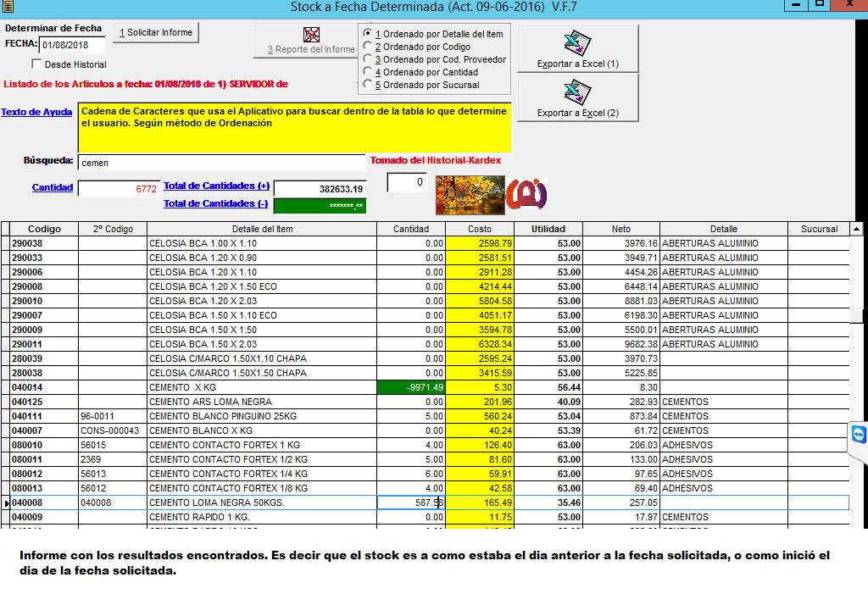868x594 pixels.
Task: Select Ordenado por Cod. Proveedor option
Action: [368, 58]
